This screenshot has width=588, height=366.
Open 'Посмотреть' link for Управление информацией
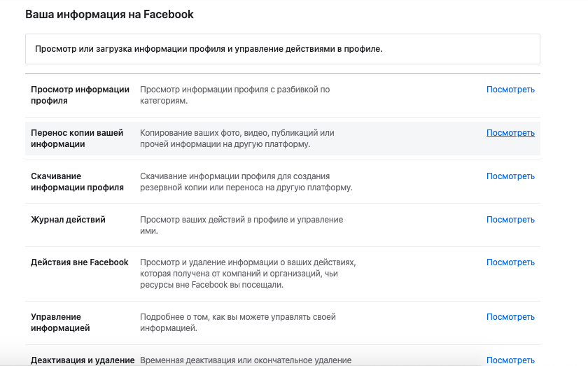[510, 317]
